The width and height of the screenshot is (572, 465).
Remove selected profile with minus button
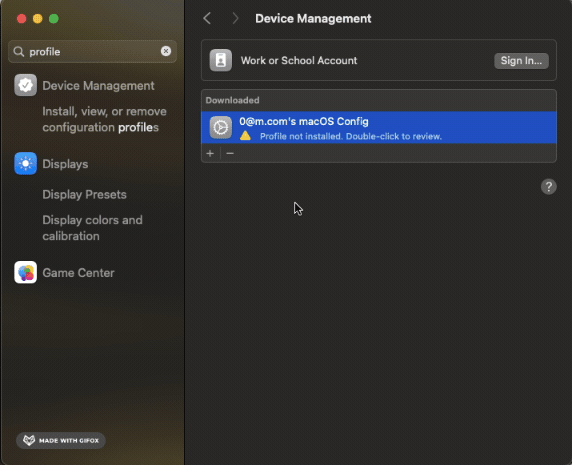230,154
